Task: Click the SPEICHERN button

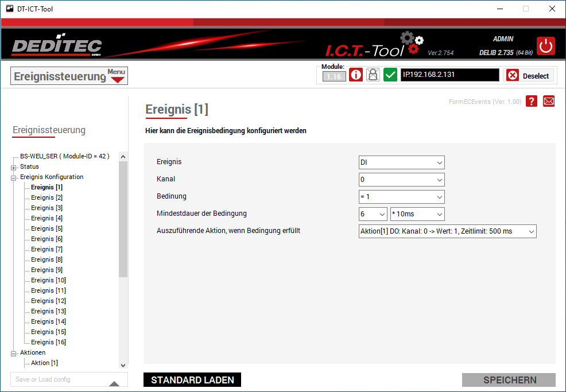Action: pos(509,380)
